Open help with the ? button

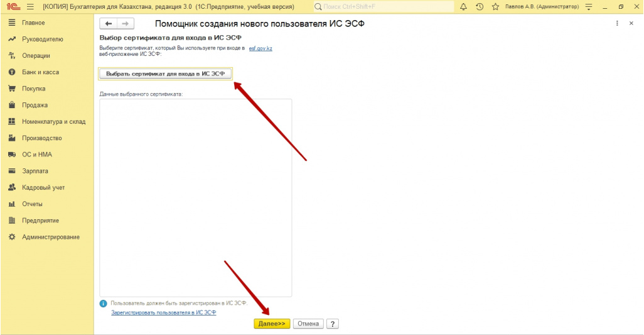click(x=333, y=324)
